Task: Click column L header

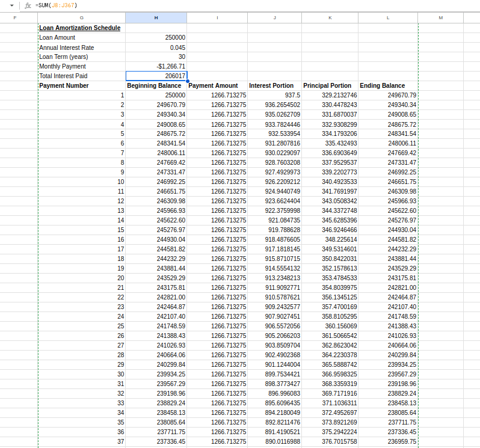Action: [x=387, y=17]
